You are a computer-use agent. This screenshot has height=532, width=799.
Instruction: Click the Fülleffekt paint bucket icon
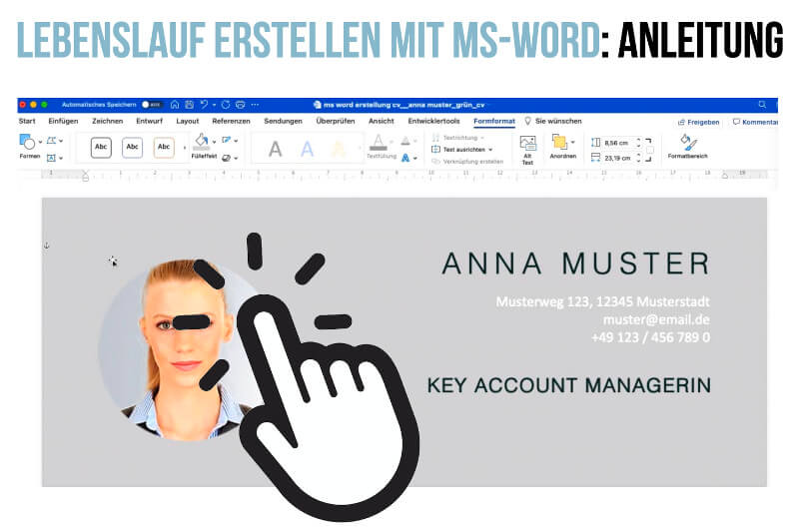[x=202, y=141]
